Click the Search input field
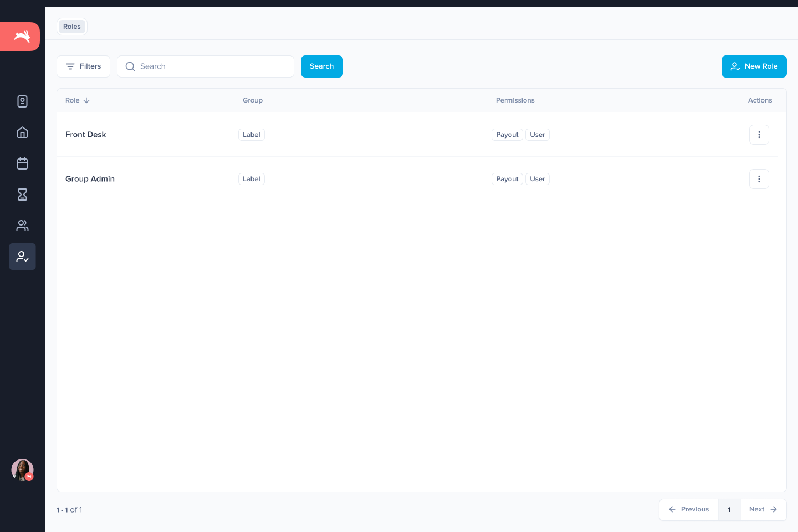Image resolution: width=798 pixels, height=532 pixels. pyautogui.click(x=206, y=66)
